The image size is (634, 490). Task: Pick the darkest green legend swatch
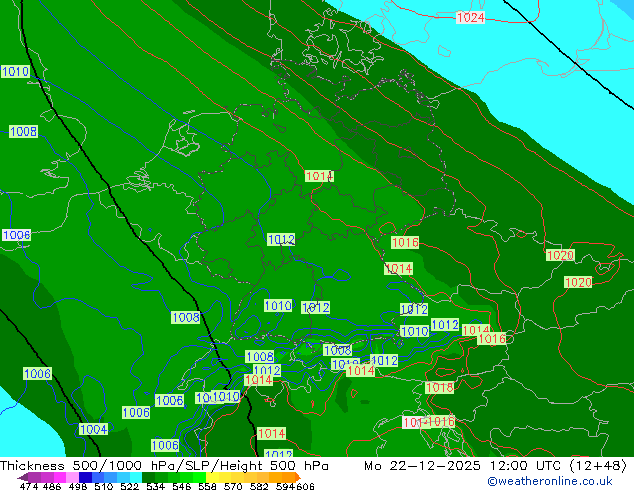click(x=148, y=477)
